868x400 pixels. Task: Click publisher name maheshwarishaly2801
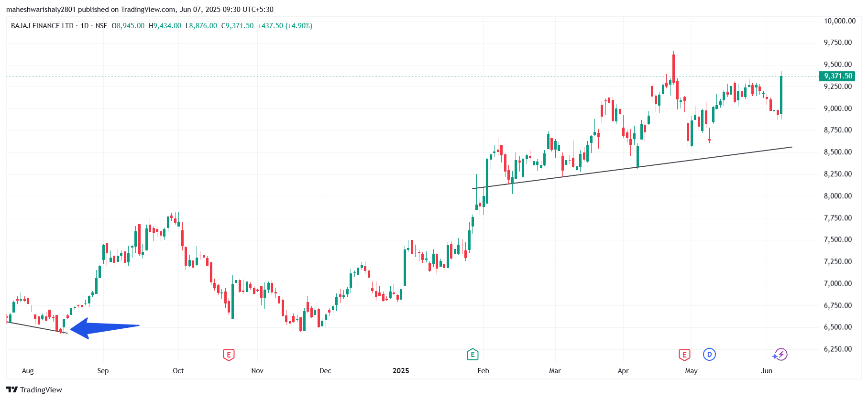[x=41, y=10]
